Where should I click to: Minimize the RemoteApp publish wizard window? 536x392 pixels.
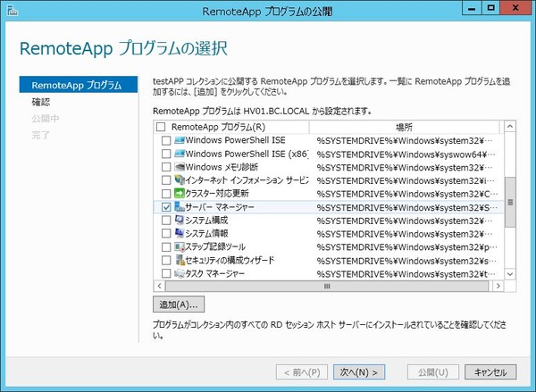click(472, 9)
